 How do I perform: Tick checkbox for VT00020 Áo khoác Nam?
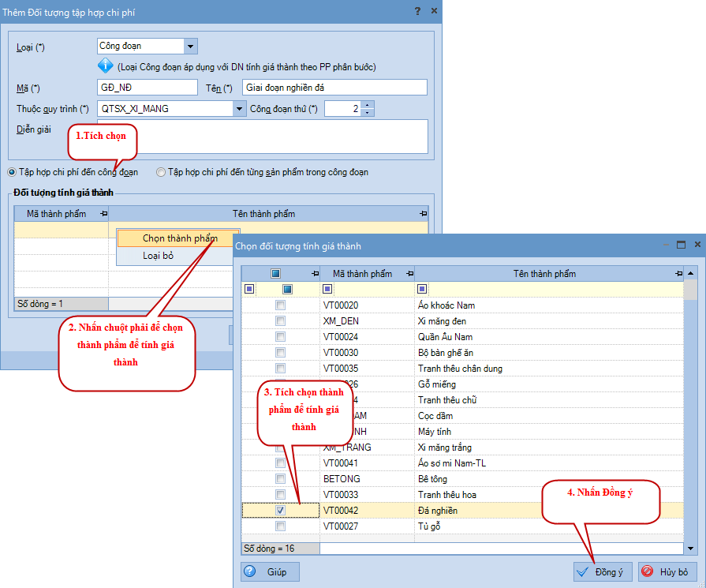click(x=280, y=305)
